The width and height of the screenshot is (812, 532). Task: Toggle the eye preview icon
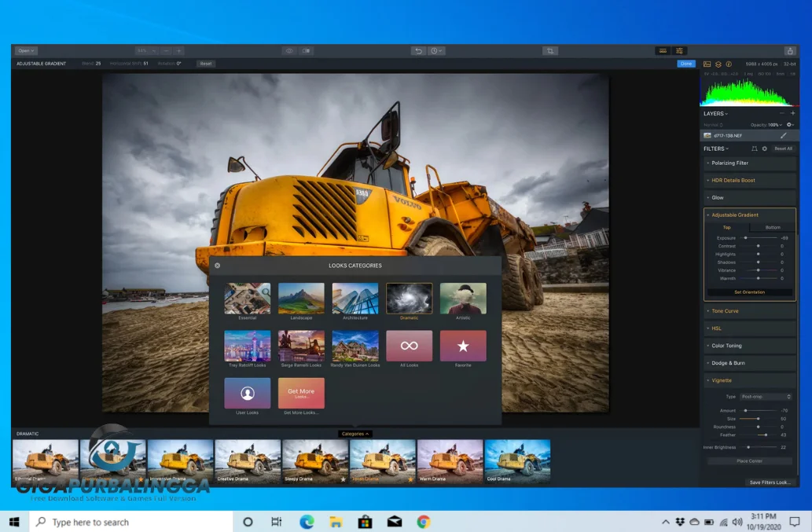pos(289,51)
